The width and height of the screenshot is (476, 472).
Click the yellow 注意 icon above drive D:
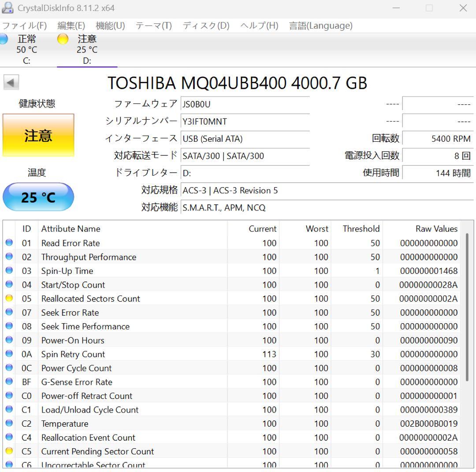click(x=63, y=39)
